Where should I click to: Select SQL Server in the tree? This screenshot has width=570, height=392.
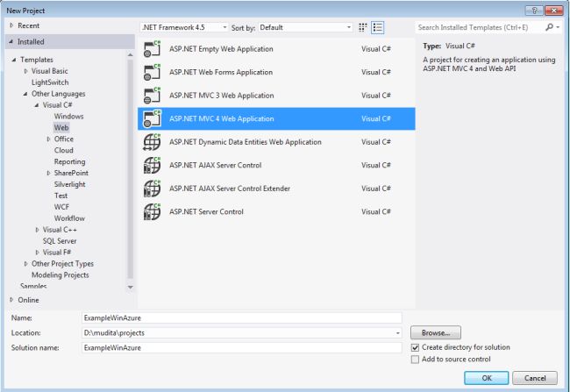60,241
